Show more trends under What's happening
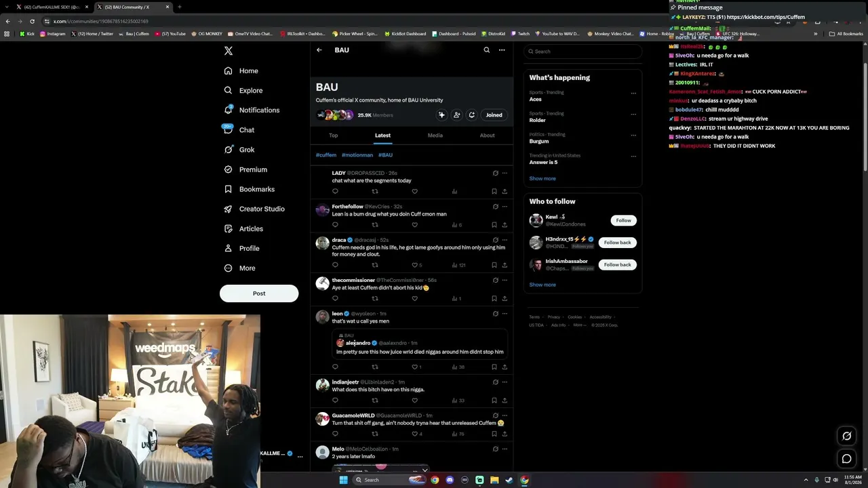This screenshot has height=488, width=868. click(x=542, y=179)
